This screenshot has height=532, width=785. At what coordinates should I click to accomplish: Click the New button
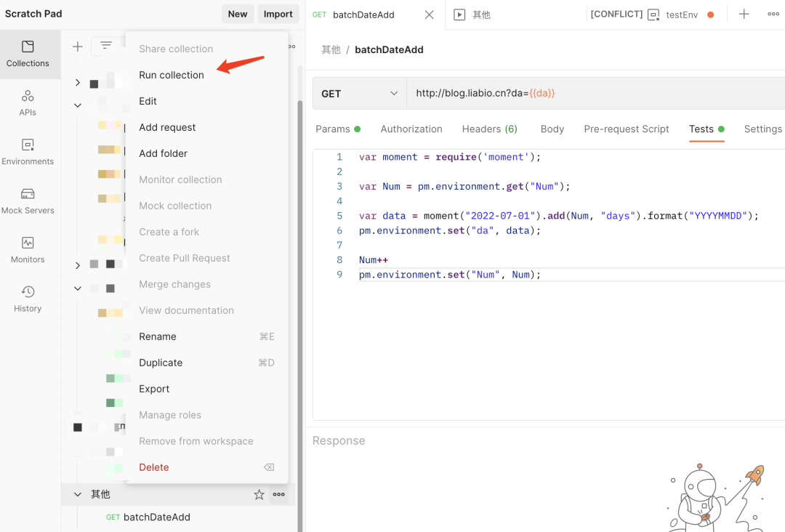click(238, 14)
